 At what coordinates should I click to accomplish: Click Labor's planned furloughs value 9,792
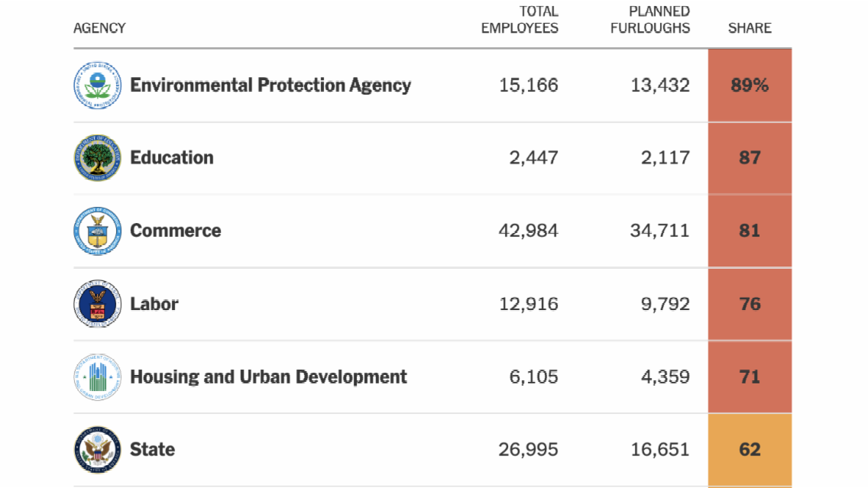(665, 304)
